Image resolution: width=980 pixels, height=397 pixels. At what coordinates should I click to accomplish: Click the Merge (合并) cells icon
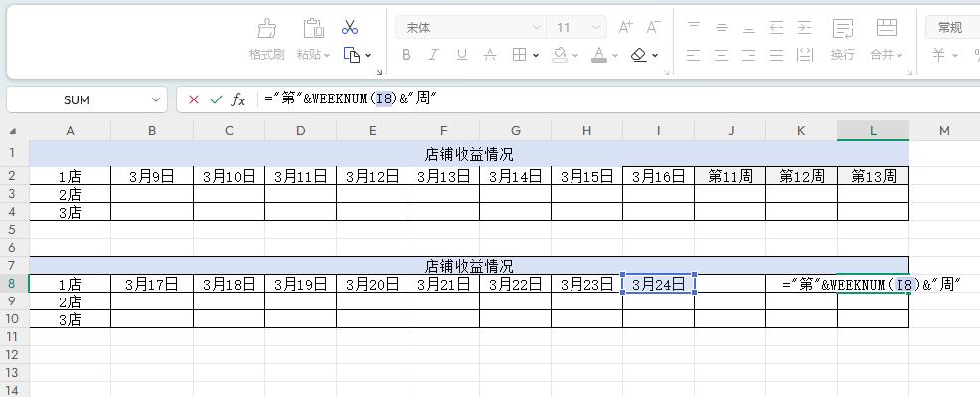pyautogui.click(x=887, y=28)
